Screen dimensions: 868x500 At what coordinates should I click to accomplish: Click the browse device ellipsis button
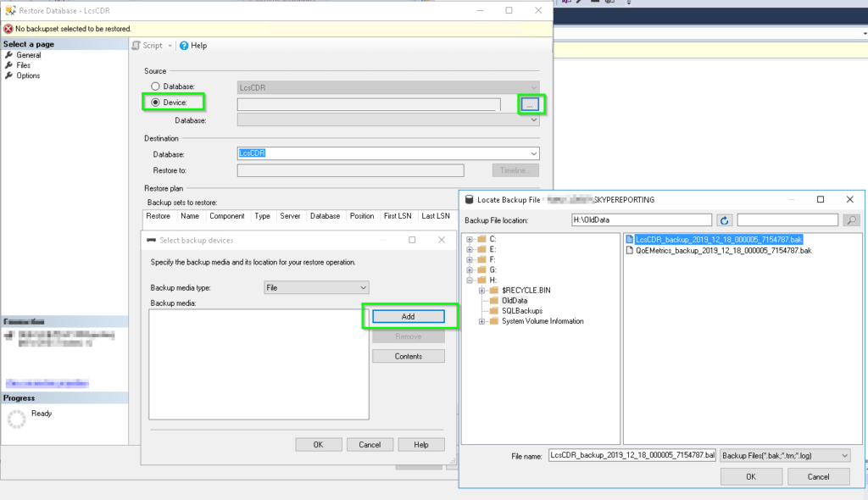tap(530, 104)
